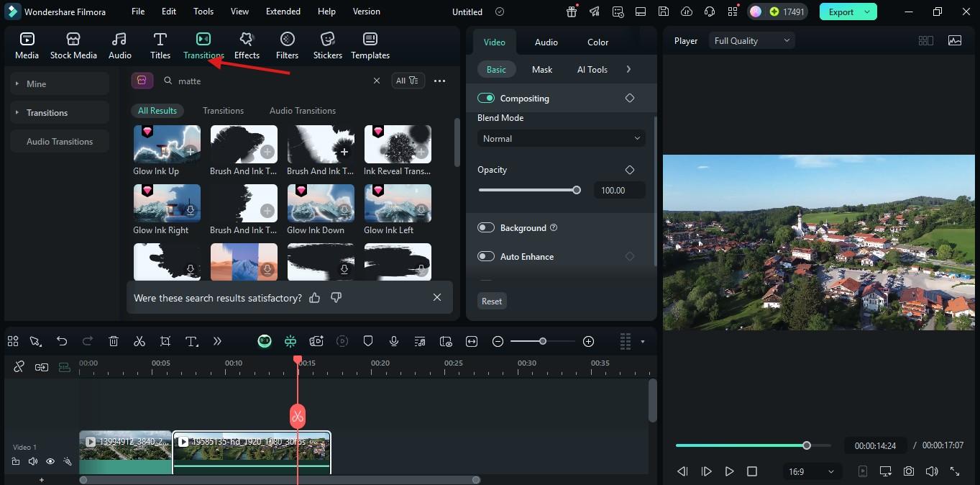The image size is (980, 485).
Task: Open the Audio library tab
Action: pos(119,45)
